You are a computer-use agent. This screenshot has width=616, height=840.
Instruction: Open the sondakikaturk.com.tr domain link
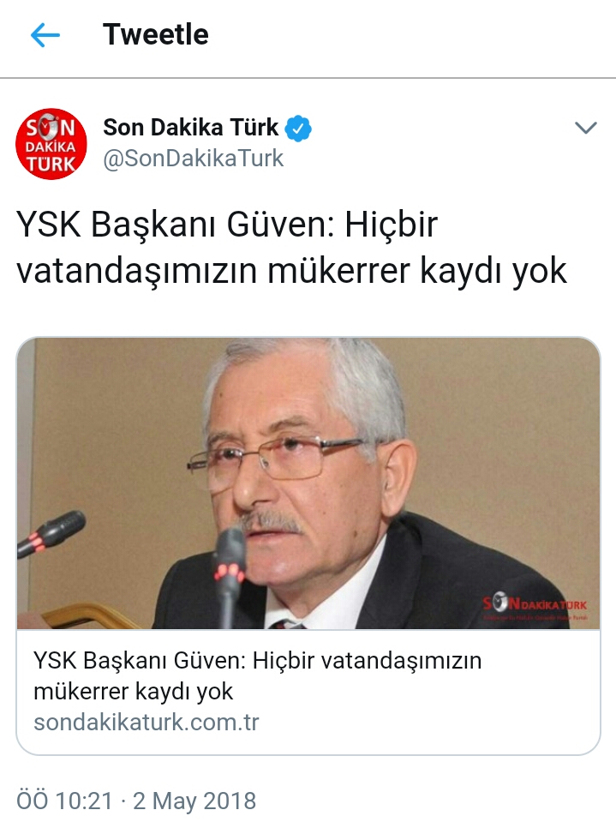(x=147, y=723)
